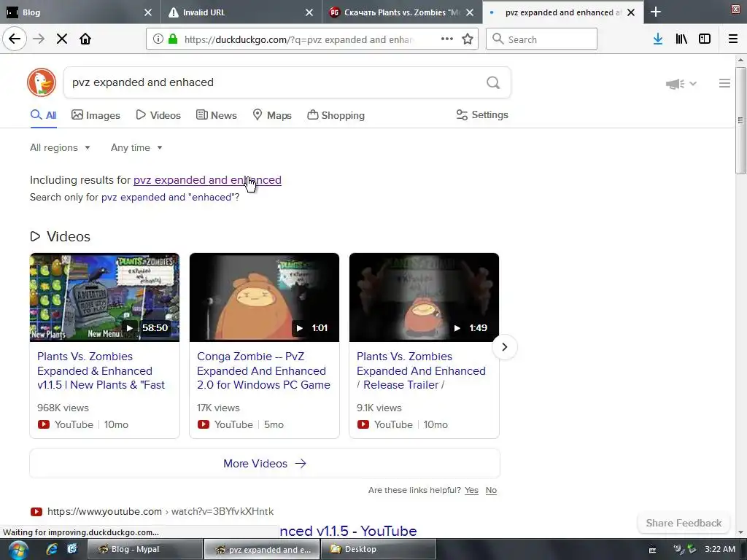Click the More Videos button

(x=265, y=463)
